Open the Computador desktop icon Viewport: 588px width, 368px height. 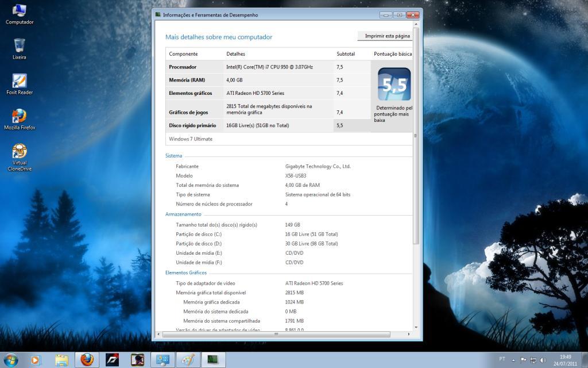pos(20,14)
